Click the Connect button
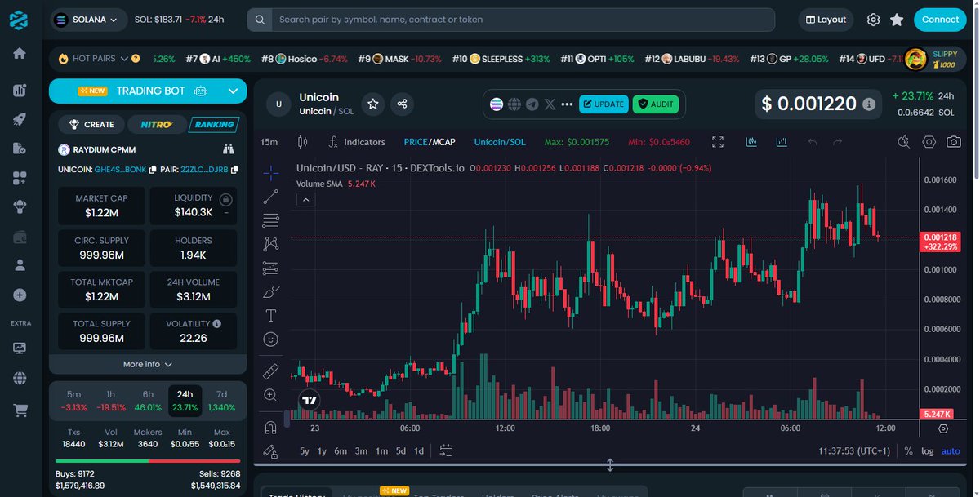Viewport: 980px width, 497px height. pyautogui.click(x=940, y=20)
